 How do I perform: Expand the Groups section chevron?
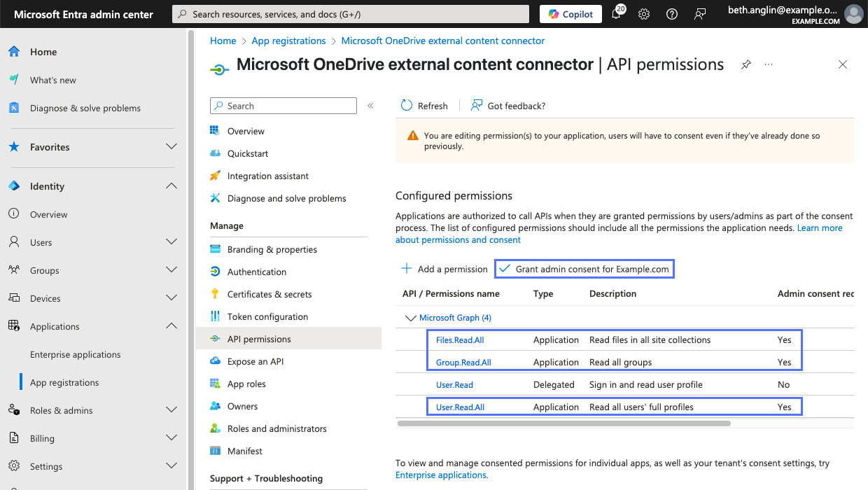click(171, 270)
